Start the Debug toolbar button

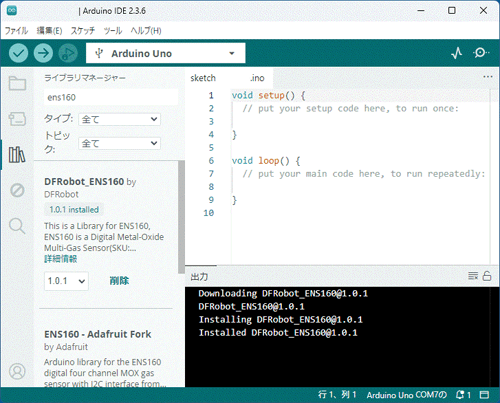click(68, 53)
